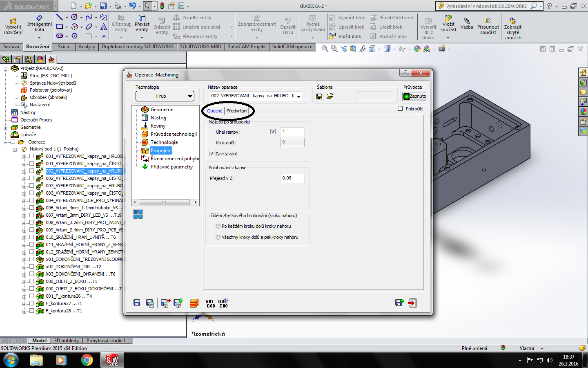Click the Inteligentní kóta dimension tool

tap(39, 24)
